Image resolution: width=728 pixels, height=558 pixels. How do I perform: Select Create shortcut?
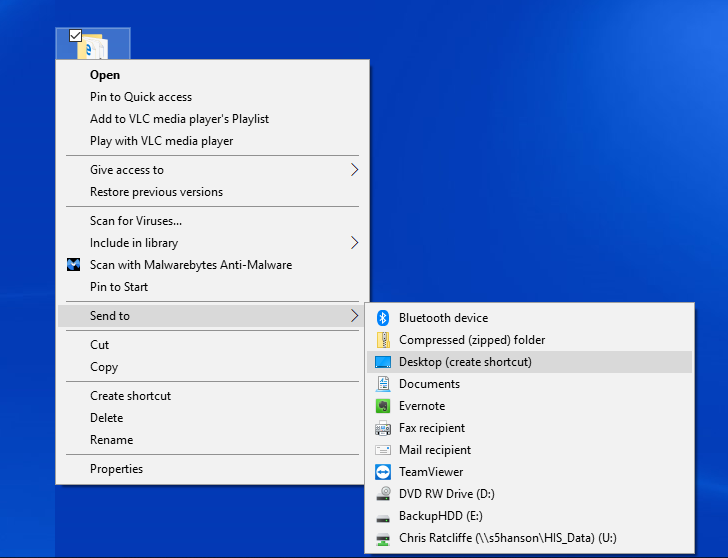(x=213, y=396)
